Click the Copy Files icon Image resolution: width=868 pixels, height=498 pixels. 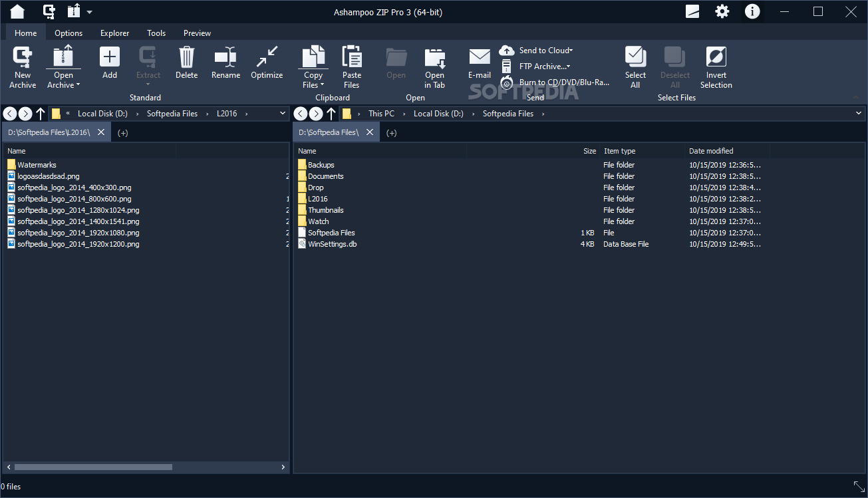pos(313,57)
